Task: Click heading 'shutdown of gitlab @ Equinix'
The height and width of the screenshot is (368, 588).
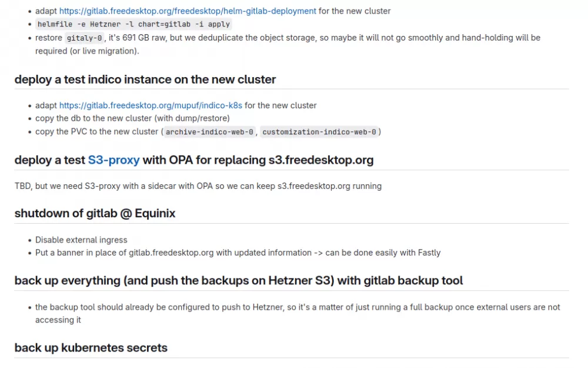Action: [x=95, y=213]
